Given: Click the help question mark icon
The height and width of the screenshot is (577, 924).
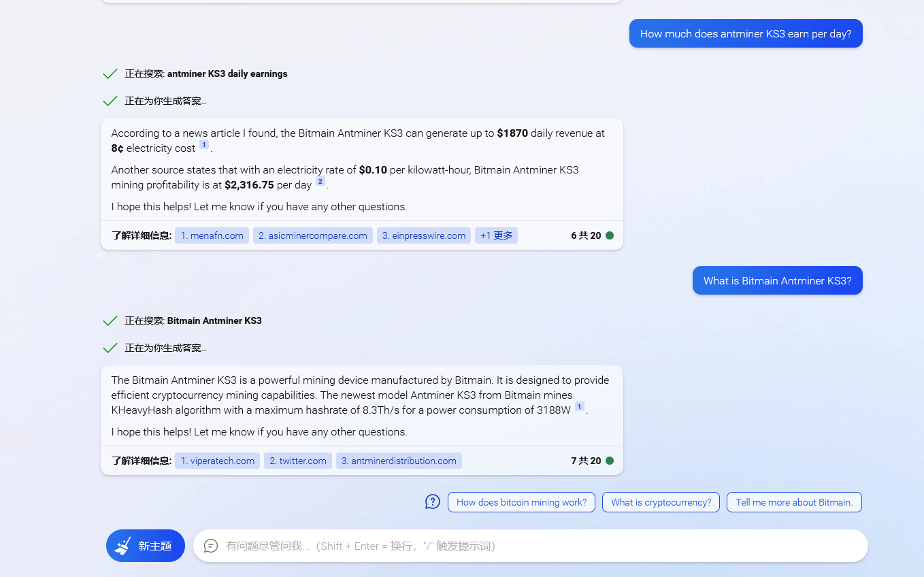Looking at the screenshot, I should tap(433, 502).
